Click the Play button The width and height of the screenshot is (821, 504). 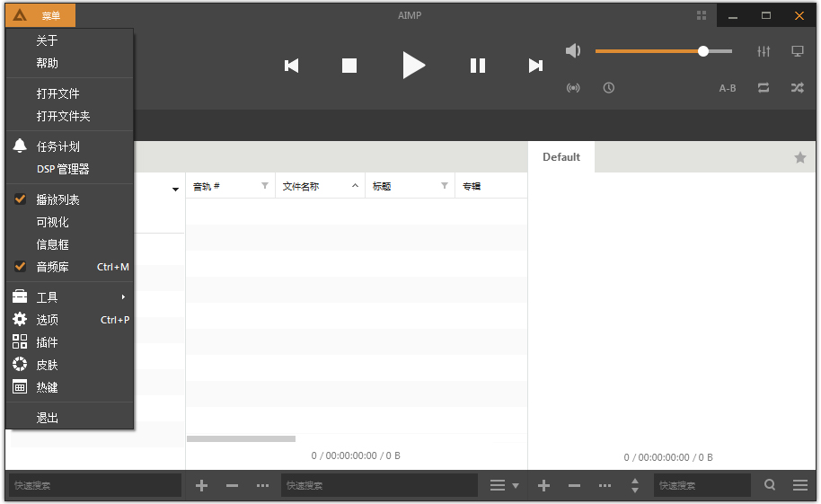pos(413,65)
